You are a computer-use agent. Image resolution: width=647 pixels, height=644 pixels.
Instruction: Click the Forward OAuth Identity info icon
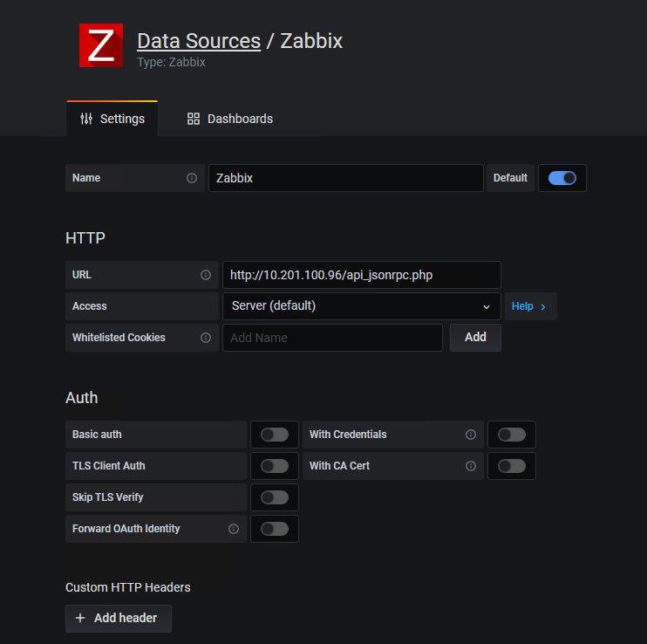pyautogui.click(x=234, y=529)
